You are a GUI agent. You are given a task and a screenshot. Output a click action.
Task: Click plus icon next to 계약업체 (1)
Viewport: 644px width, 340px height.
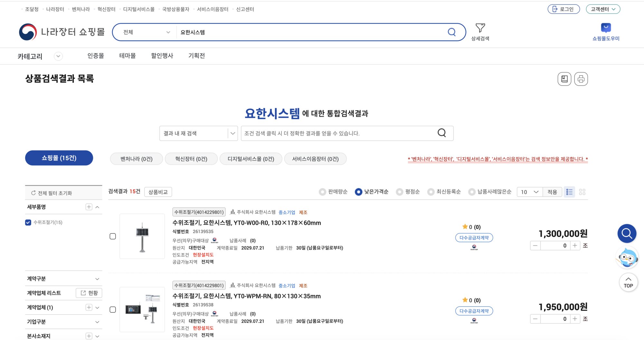(x=89, y=307)
